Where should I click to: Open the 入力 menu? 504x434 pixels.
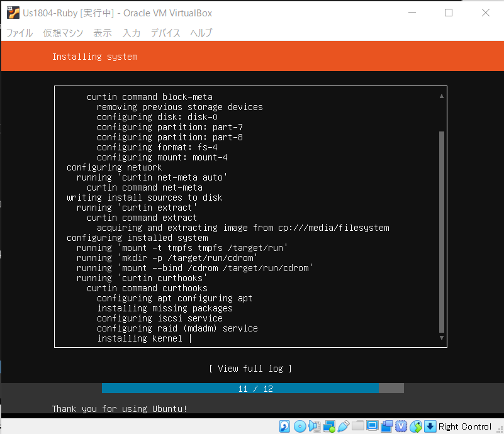click(132, 33)
